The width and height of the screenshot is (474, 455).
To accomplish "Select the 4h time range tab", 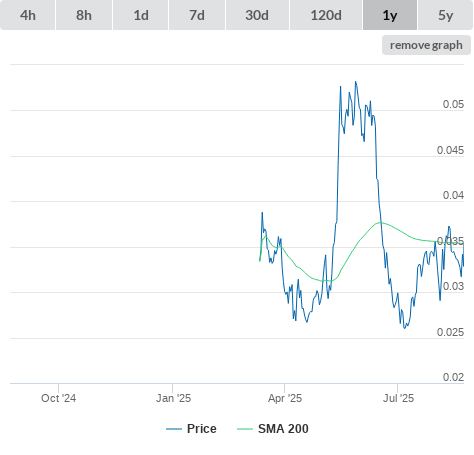I will [x=28, y=15].
